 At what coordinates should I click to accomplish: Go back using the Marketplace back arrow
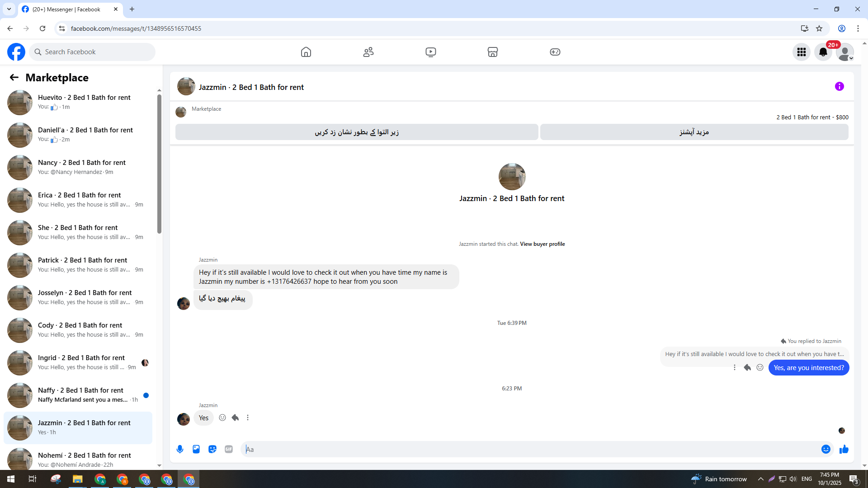tap(14, 77)
